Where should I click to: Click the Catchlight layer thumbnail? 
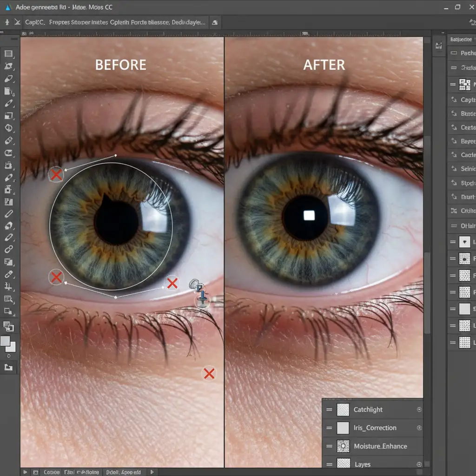(343, 410)
